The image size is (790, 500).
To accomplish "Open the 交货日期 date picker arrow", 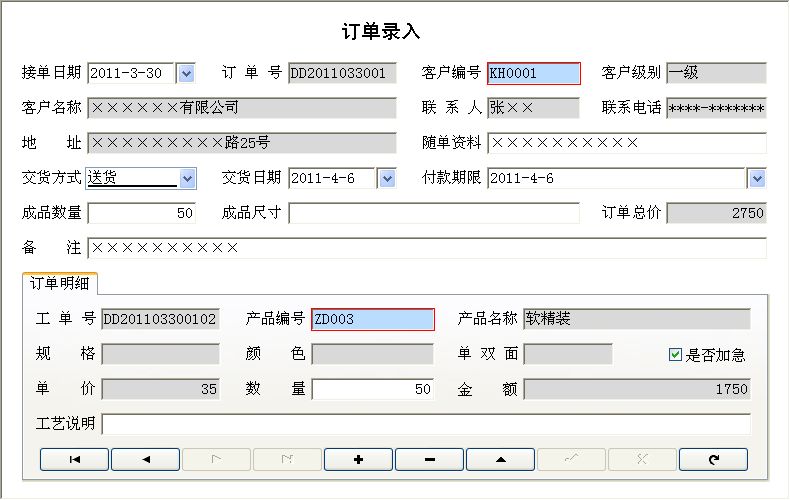I will point(387,178).
